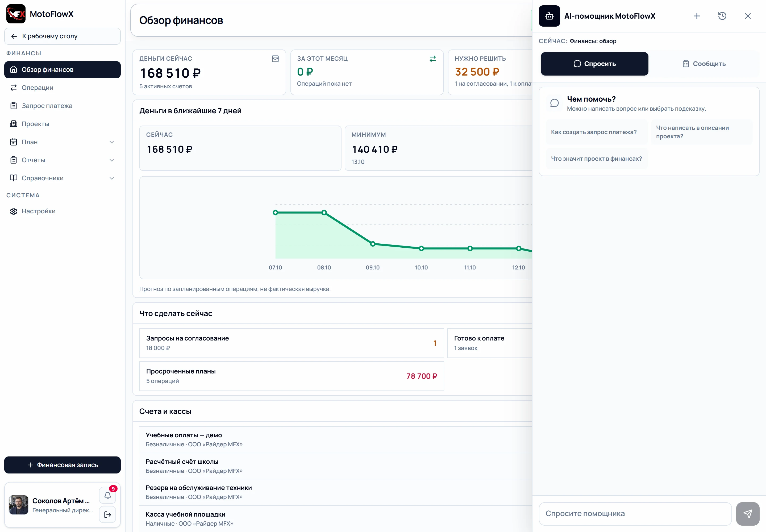Click the 08.10 data point on the chart
The height and width of the screenshot is (532, 766).
point(324,213)
